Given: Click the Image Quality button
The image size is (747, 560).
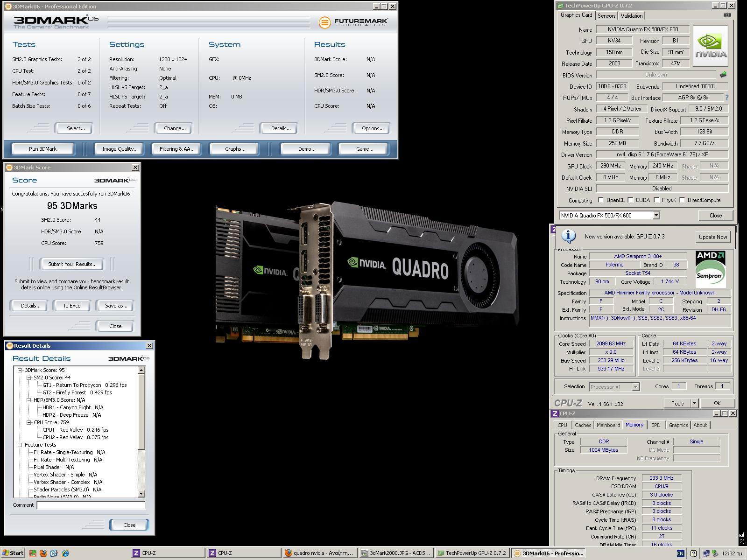Looking at the screenshot, I should [x=120, y=149].
